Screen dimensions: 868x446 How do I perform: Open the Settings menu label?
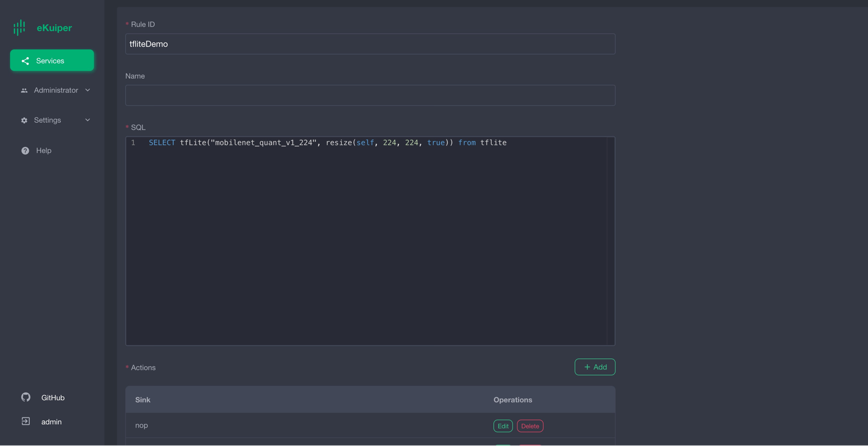(x=48, y=120)
